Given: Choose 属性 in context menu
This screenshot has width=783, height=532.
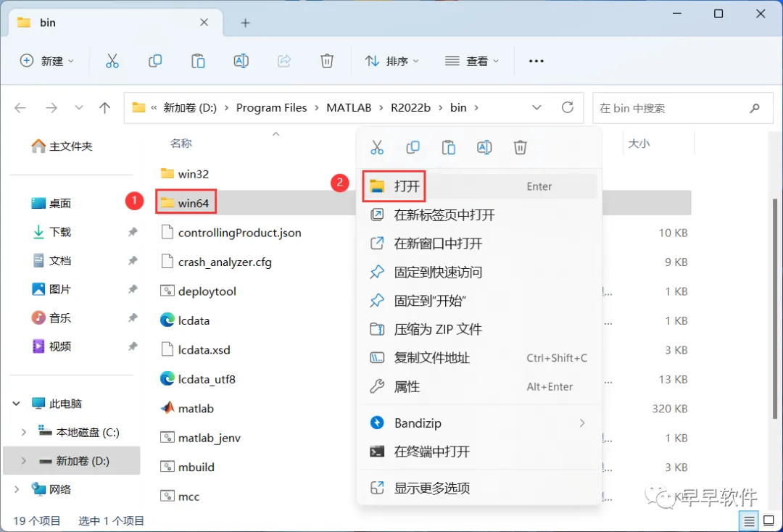Looking at the screenshot, I should (x=479, y=387).
